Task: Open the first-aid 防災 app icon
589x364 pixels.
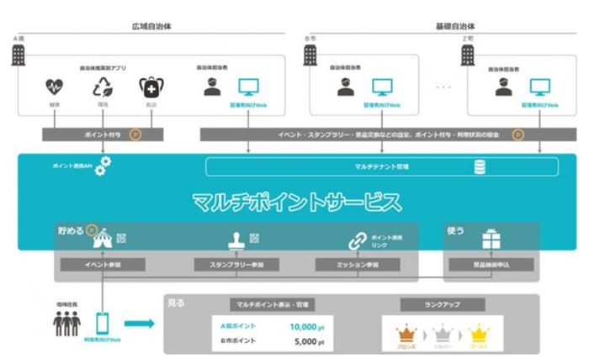Action: coord(150,87)
